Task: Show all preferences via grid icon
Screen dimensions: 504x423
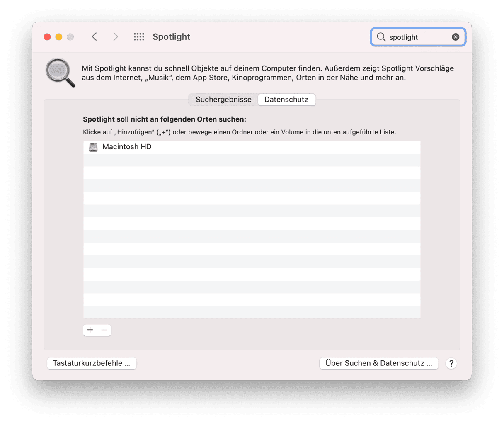Action: [139, 37]
